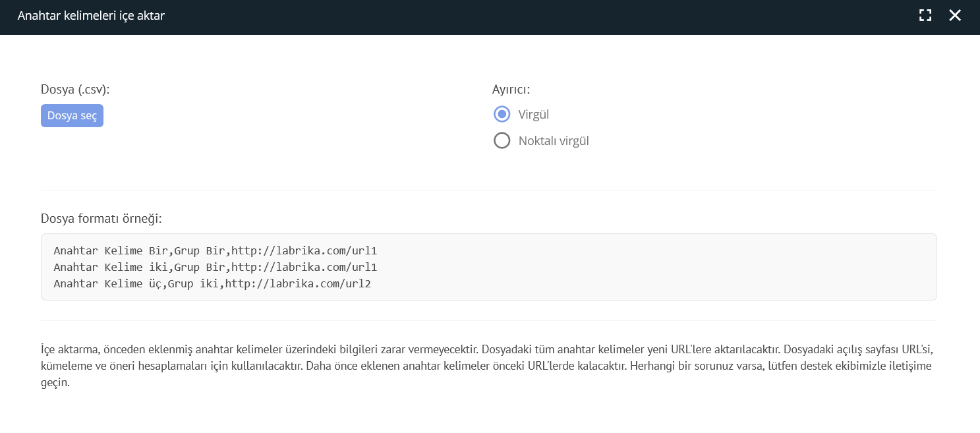Screen dimensions: 980x433
Task: Click the word 'Anahtar' in the first example line
Action: click(x=75, y=251)
